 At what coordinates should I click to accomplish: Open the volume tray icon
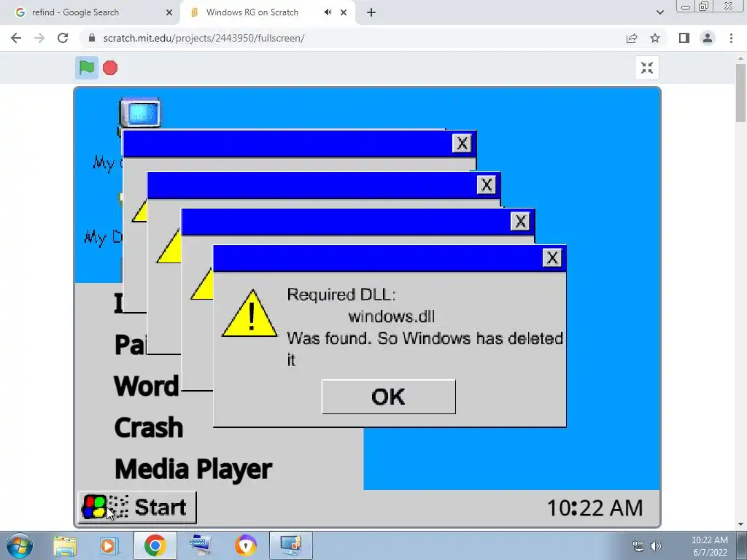656,546
